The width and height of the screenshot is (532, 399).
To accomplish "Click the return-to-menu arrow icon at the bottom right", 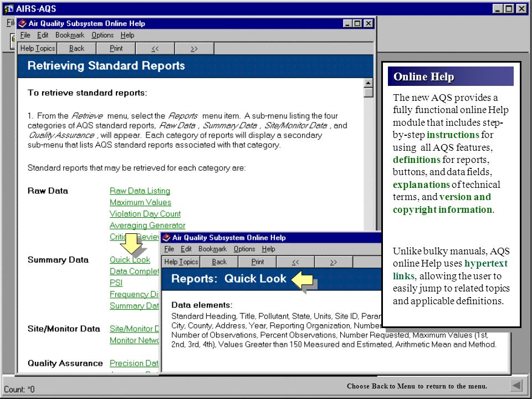I will [x=516, y=386].
